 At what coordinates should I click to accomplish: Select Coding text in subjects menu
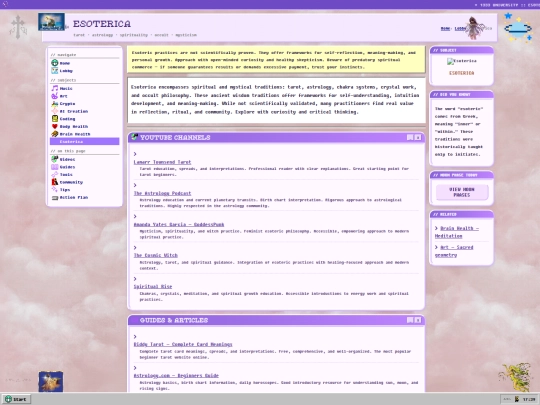67,119
